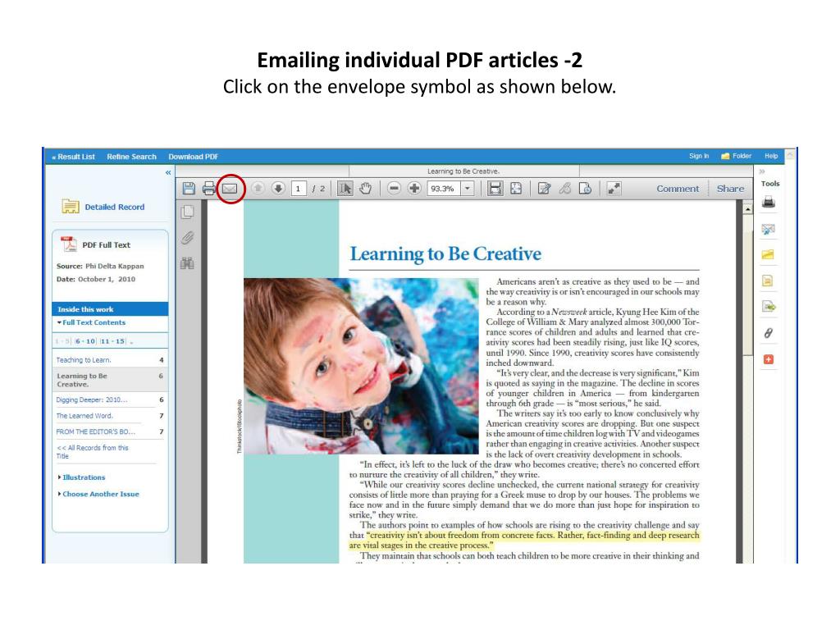The width and height of the screenshot is (840, 630).
Task: Click the export icon under Tools
Action: tap(769, 307)
